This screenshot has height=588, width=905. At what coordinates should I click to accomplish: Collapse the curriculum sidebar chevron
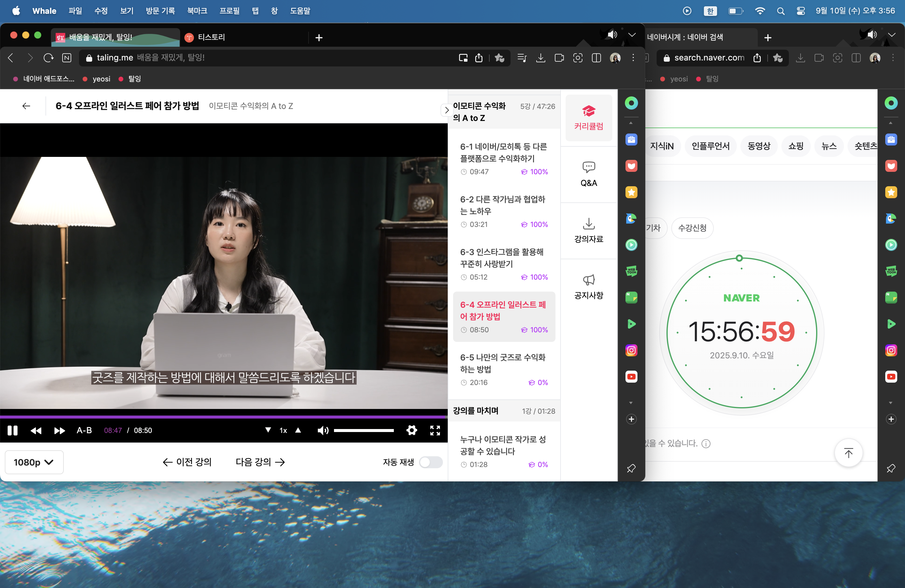point(447,110)
